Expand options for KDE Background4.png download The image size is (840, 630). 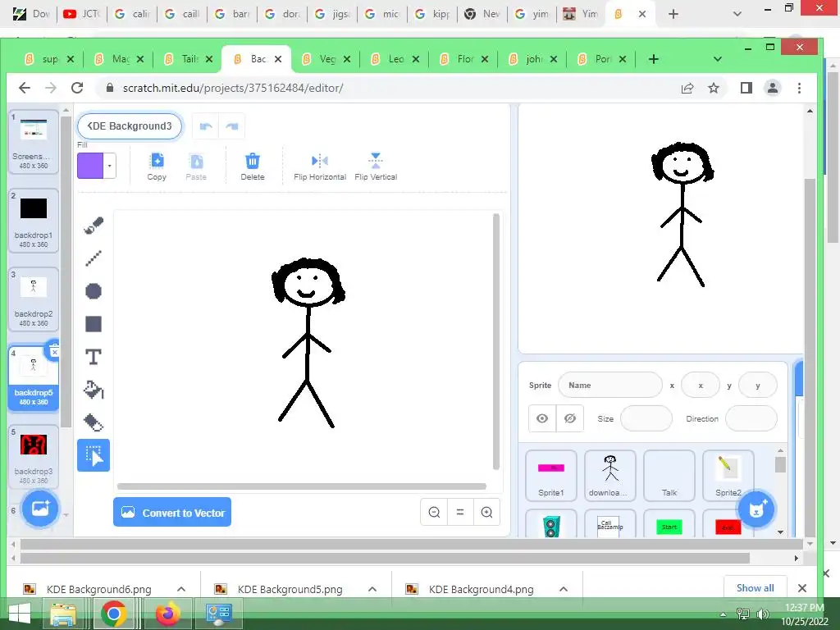pos(564,589)
